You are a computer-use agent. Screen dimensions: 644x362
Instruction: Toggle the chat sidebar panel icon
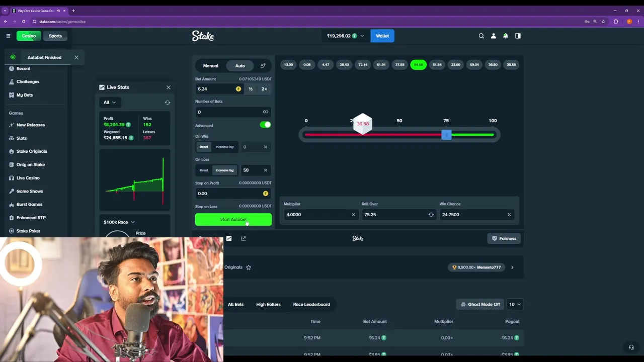tap(518, 36)
